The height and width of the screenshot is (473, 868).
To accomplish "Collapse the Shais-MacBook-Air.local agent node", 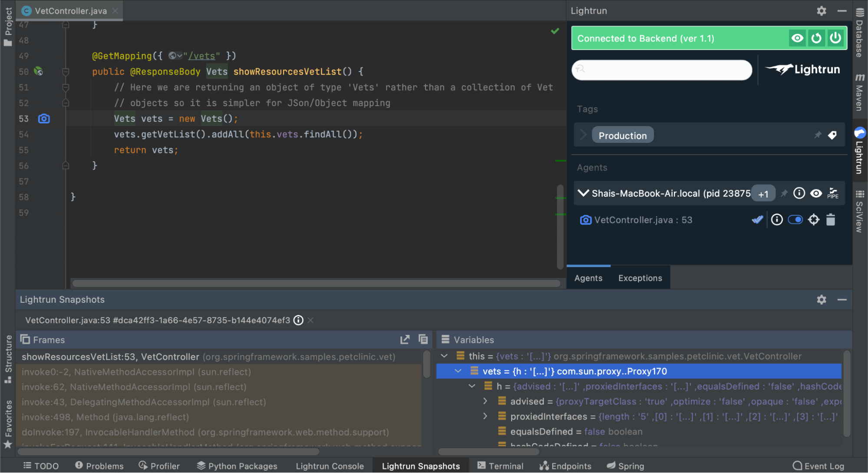I will (583, 193).
